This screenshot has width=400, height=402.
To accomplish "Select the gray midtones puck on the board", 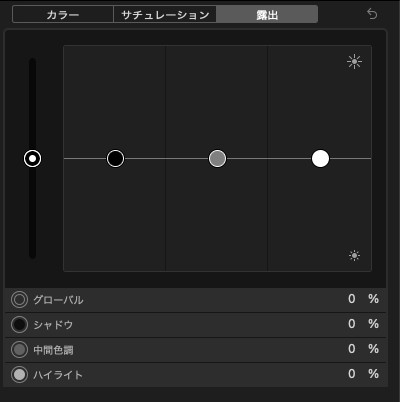I will point(217,158).
